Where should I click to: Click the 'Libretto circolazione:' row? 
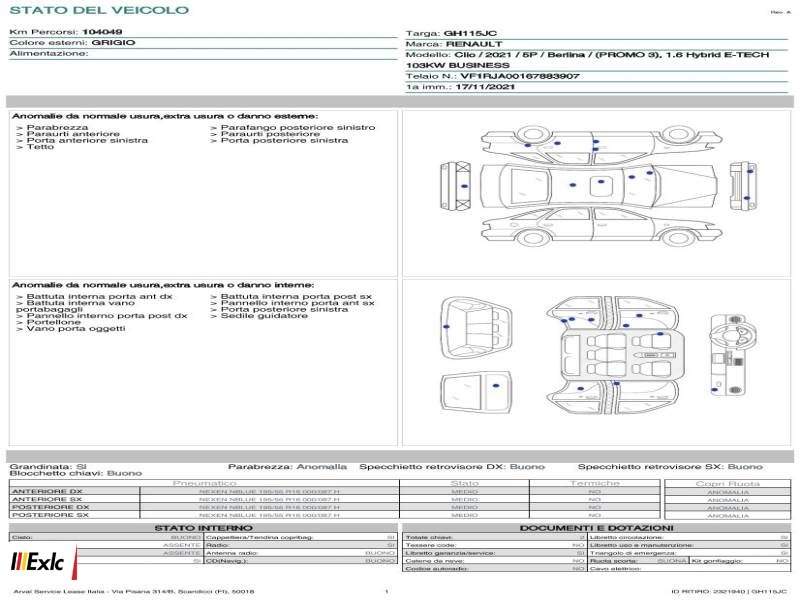(x=689, y=537)
